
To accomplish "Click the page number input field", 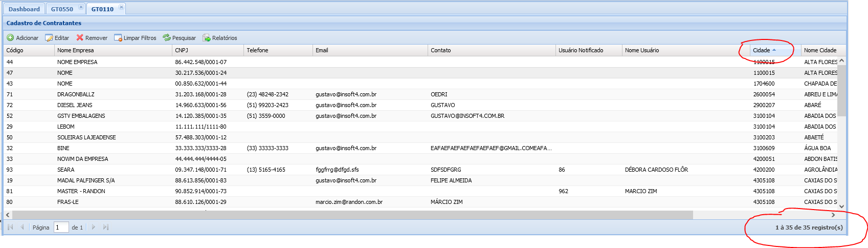I will (x=61, y=227).
